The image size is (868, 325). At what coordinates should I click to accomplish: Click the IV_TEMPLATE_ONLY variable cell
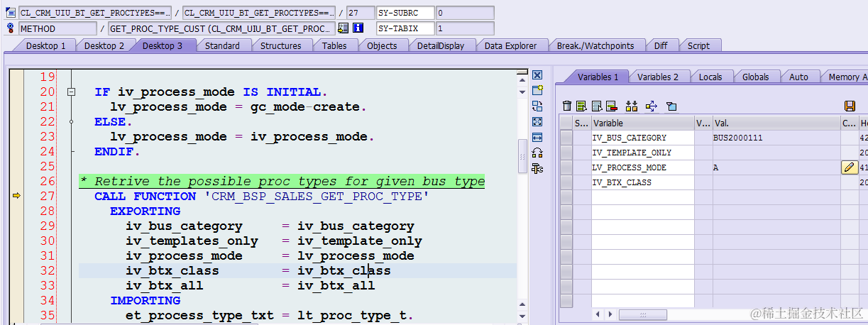642,153
